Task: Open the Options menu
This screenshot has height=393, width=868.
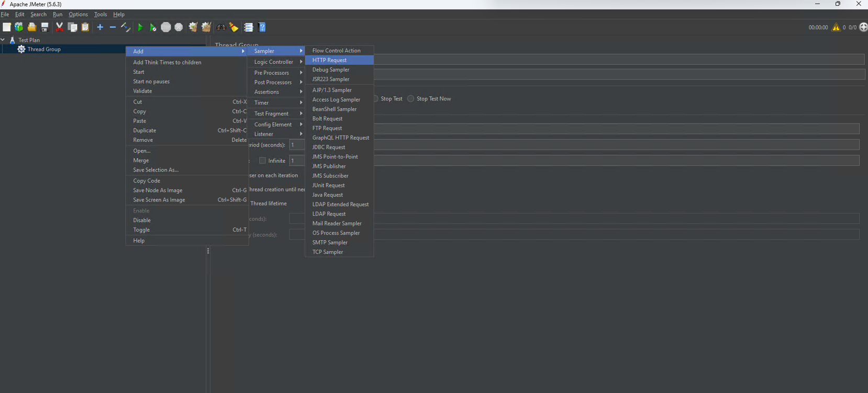Action: coord(78,15)
